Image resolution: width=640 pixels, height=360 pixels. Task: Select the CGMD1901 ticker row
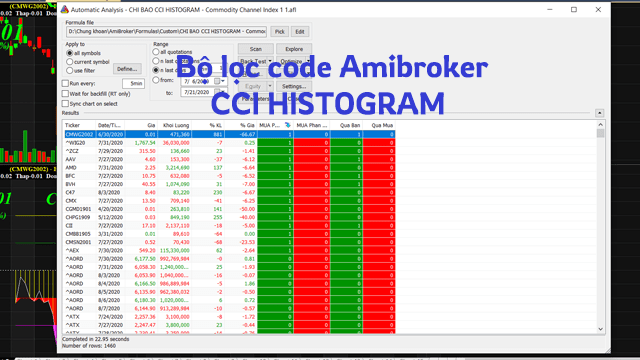[229, 209]
